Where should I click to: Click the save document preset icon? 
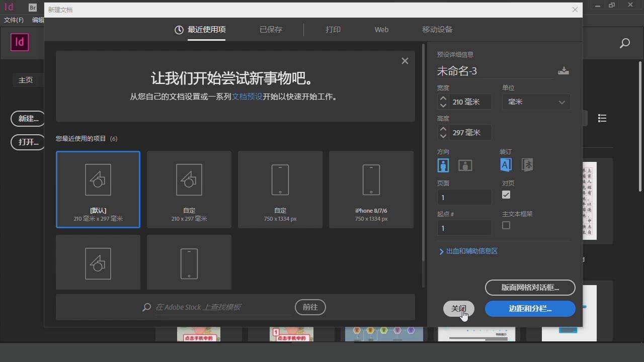563,71
